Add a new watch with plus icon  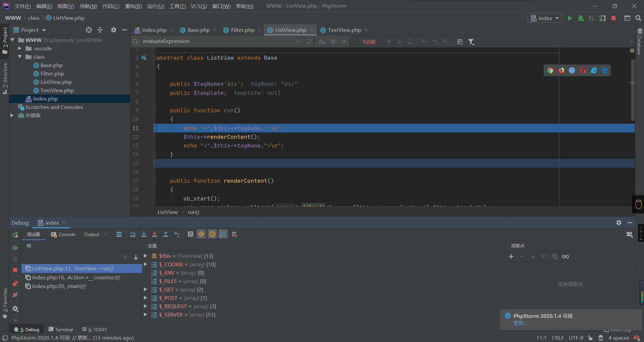[x=511, y=256]
